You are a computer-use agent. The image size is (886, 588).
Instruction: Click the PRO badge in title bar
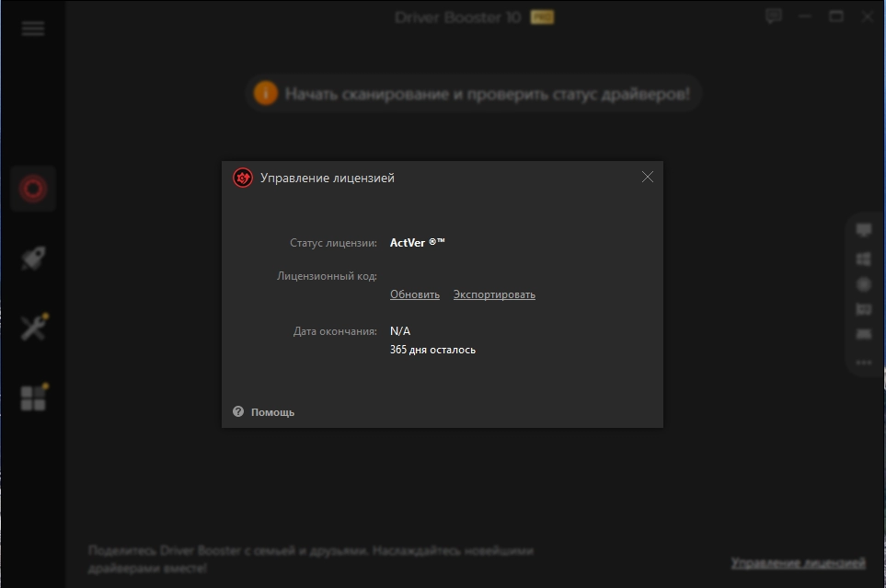tap(542, 17)
